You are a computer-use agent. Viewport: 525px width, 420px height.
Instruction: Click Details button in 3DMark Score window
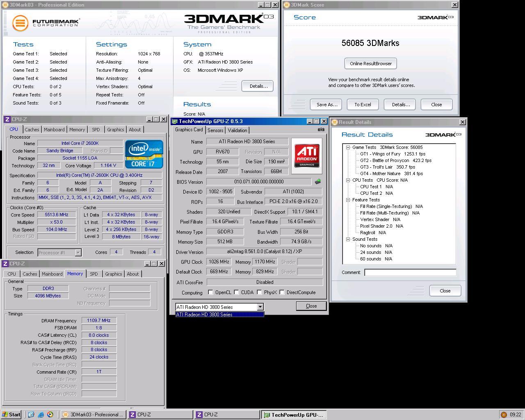[400, 105]
